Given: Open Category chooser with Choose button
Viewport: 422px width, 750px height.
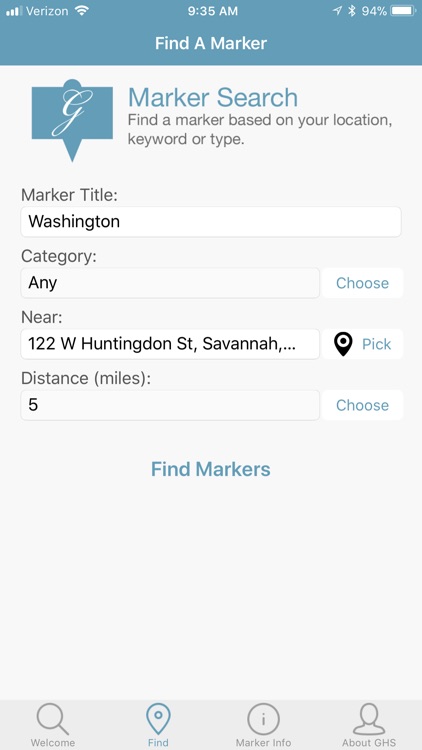Looking at the screenshot, I should (362, 283).
